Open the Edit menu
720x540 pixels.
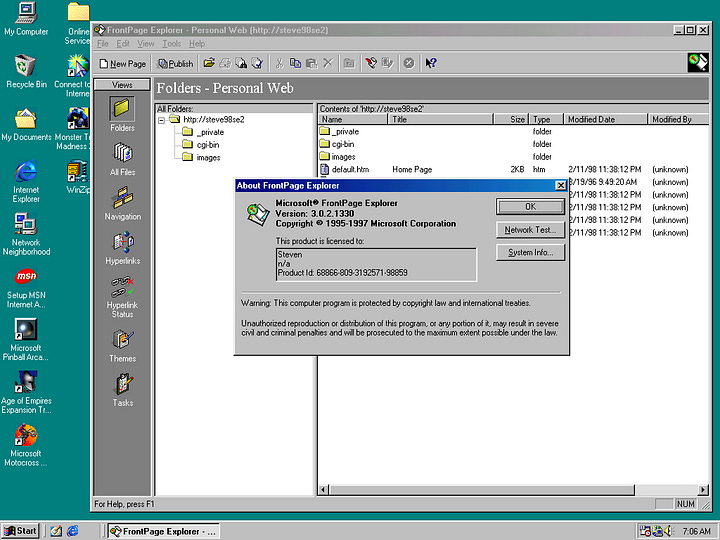click(123, 44)
